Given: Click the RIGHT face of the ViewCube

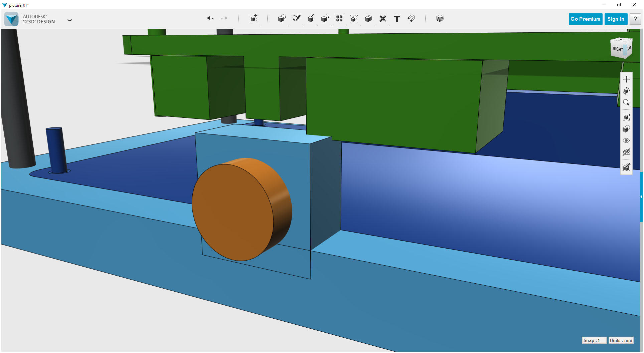Looking at the screenshot, I should pyautogui.click(x=618, y=49).
